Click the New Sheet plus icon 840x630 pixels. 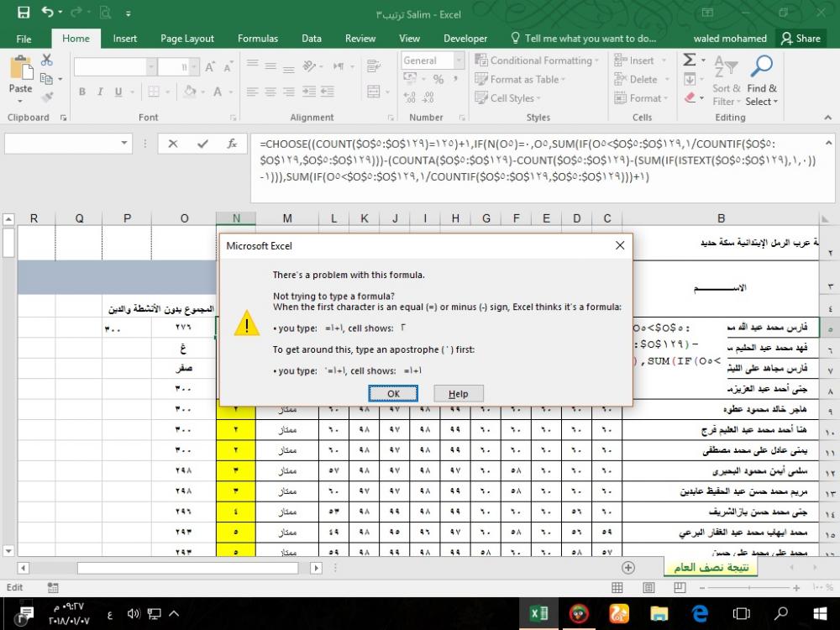[627, 567]
